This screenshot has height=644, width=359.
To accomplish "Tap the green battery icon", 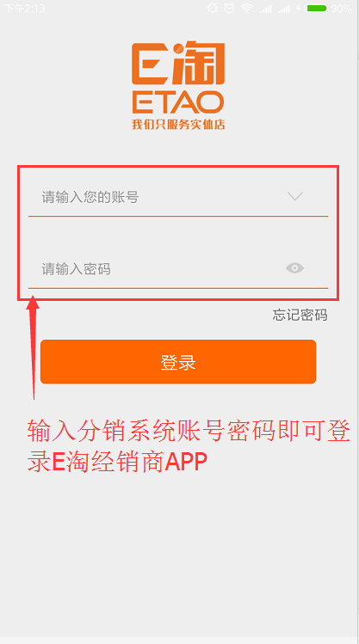I will [317, 8].
